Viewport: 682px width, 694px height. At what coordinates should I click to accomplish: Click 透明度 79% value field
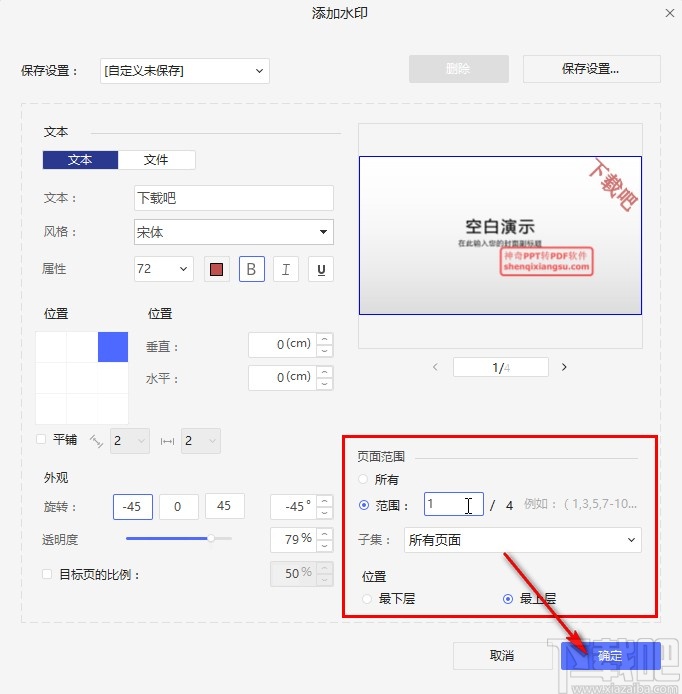tap(293, 540)
